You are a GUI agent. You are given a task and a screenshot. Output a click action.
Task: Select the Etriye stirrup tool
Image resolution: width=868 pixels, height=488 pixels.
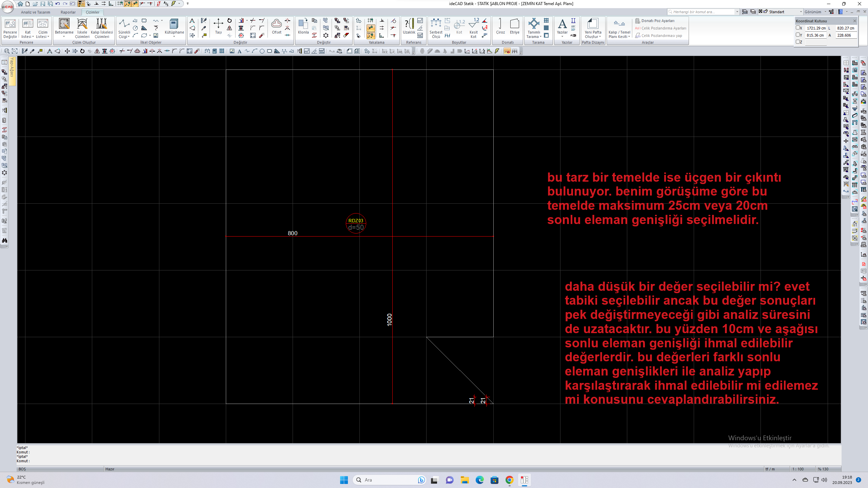click(x=514, y=26)
